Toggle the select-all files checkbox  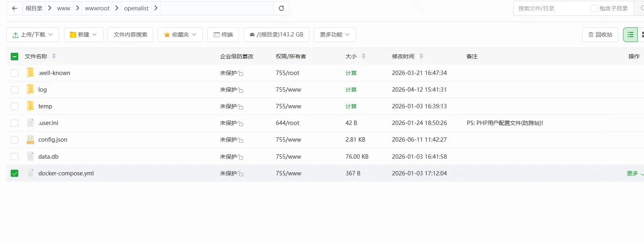coord(15,56)
